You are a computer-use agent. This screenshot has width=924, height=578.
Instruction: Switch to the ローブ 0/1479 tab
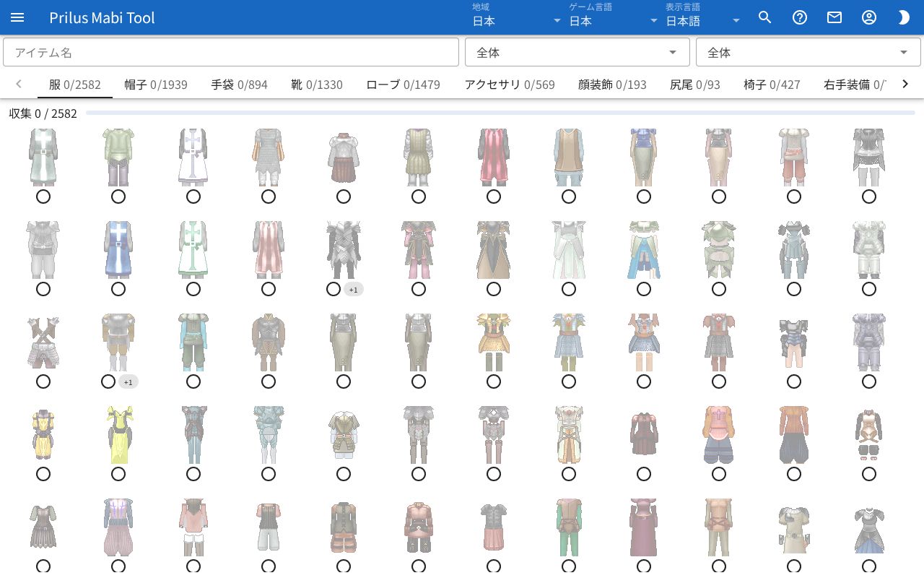pos(404,85)
